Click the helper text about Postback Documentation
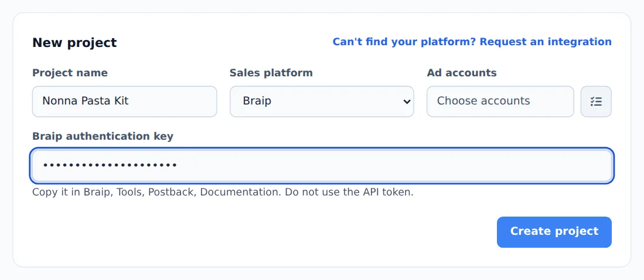This screenshot has height=280, width=644. (x=223, y=192)
